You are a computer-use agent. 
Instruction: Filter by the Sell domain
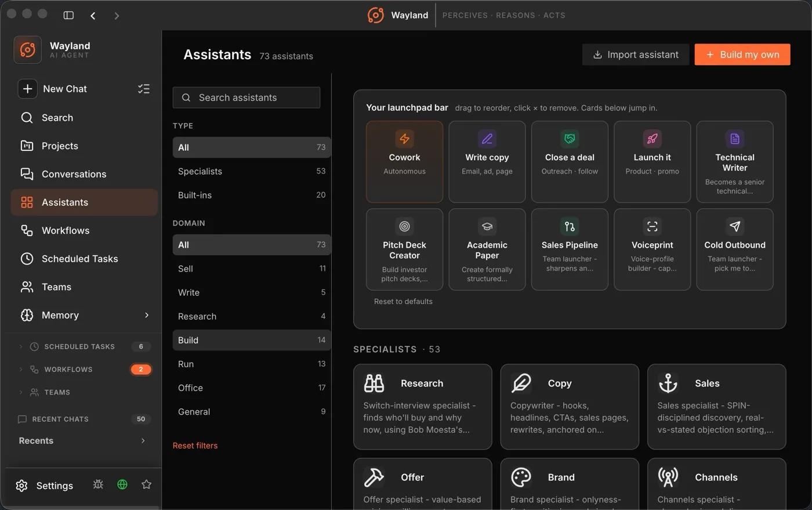[252, 269]
